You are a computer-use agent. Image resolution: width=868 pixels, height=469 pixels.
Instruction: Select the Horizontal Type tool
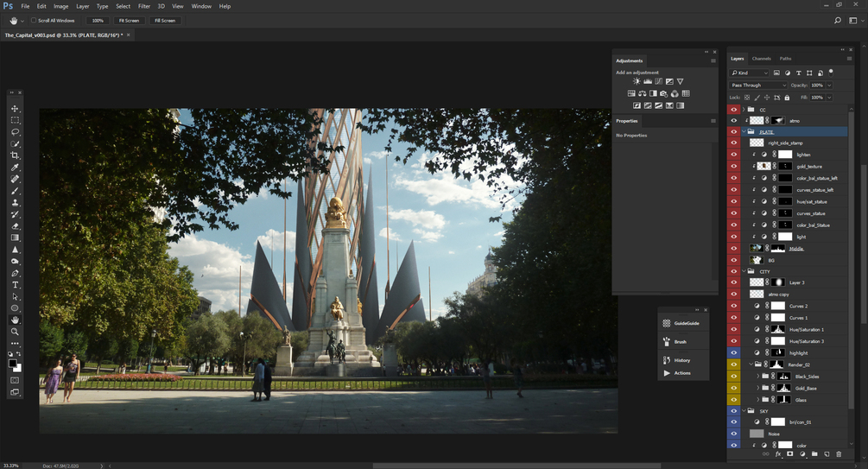click(15, 285)
